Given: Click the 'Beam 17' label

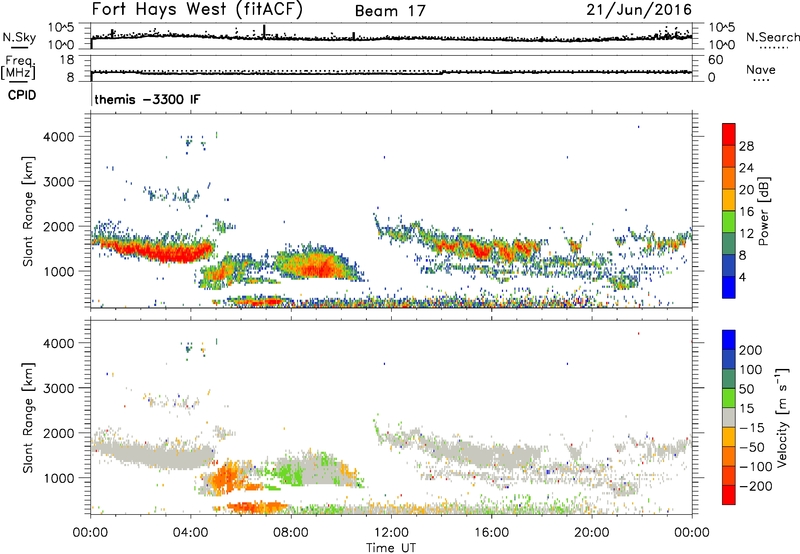Looking at the screenshot, I should (x=390, y=11).
